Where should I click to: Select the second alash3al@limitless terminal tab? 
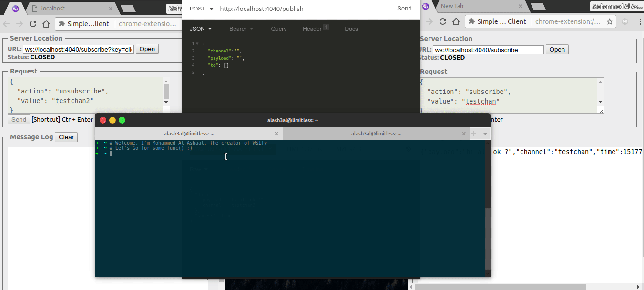tap(376, 134)
